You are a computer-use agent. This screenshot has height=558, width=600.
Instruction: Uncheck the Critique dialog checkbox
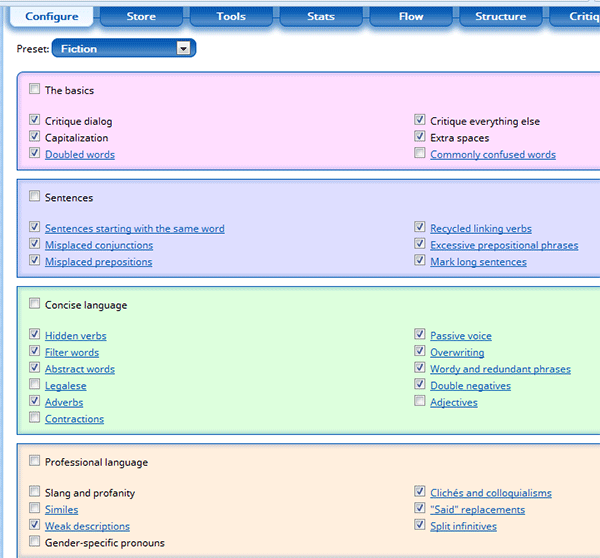(x=35, y=121)
